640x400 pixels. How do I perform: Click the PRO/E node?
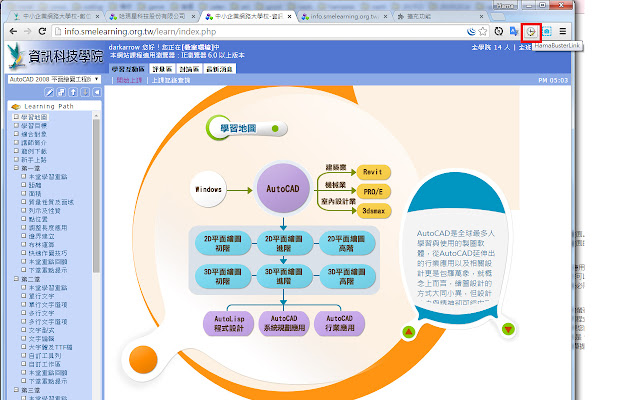[x=373, y=191]
